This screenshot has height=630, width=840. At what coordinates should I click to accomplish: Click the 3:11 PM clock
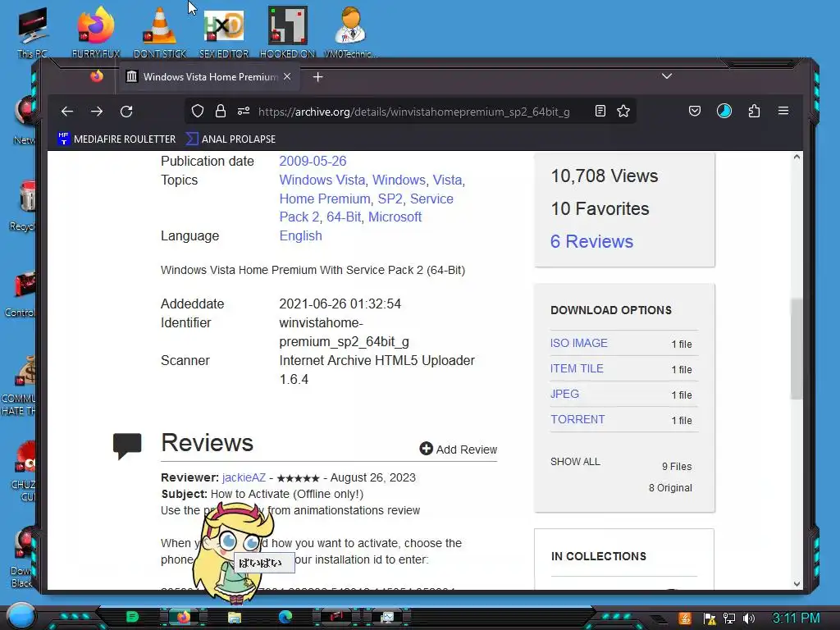797,619
